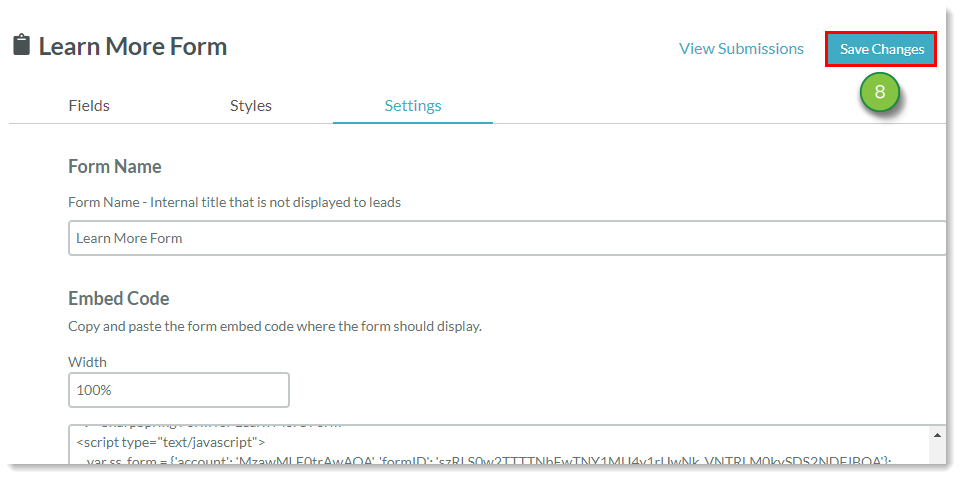Viewport: 961px width, 479px height.
Task: Click the script type text/javascript code line
Action: tap(170, 440)
